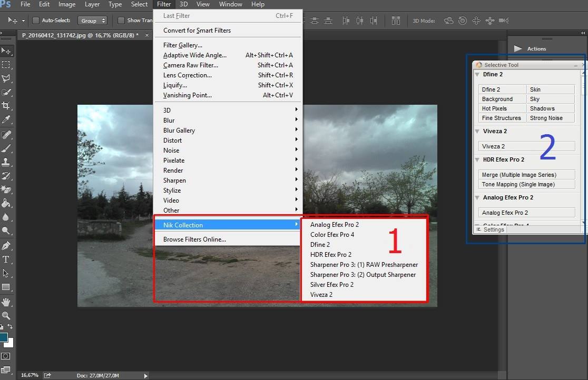Choose the Horizontal Type tool
Screen dimensions: 588x380
click(6, 259)
